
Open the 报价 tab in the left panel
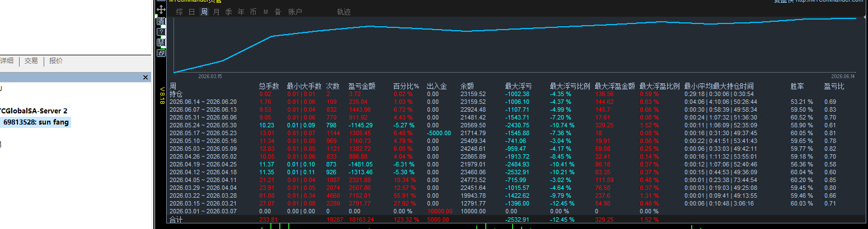[56, 61]
